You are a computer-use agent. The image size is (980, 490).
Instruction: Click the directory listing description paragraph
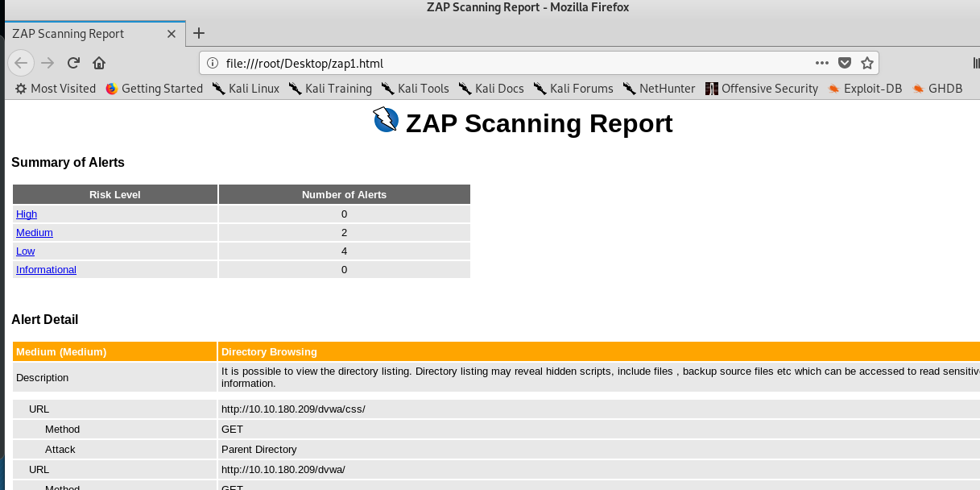point(601,377)
